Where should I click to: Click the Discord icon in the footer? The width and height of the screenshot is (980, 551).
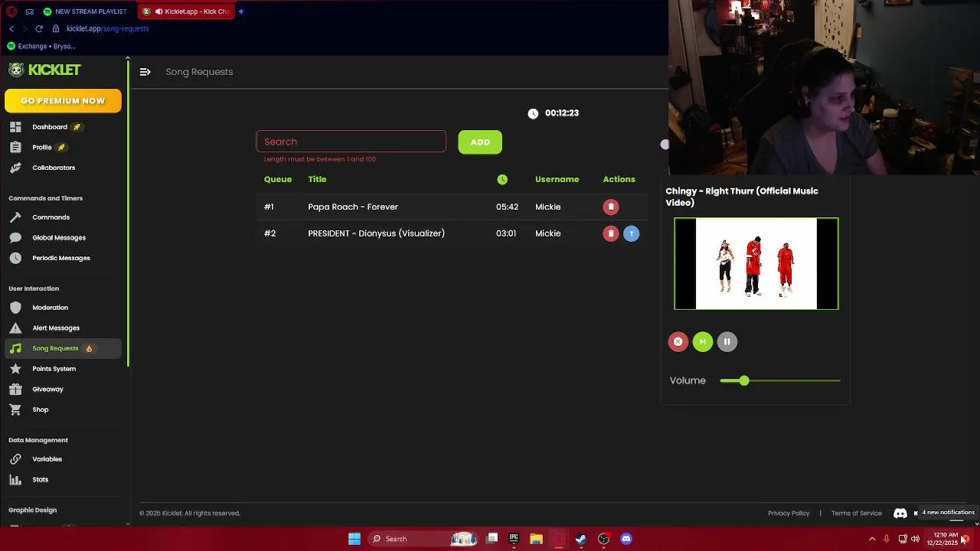coord(900,514)
